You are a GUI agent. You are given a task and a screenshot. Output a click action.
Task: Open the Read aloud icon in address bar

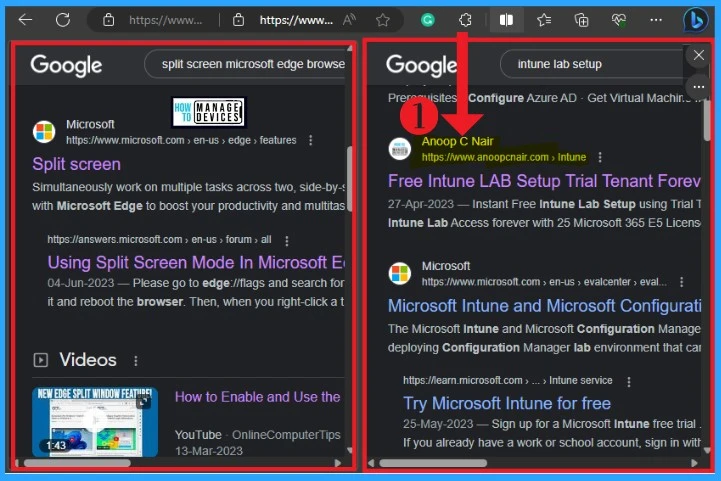pos(349,20)
